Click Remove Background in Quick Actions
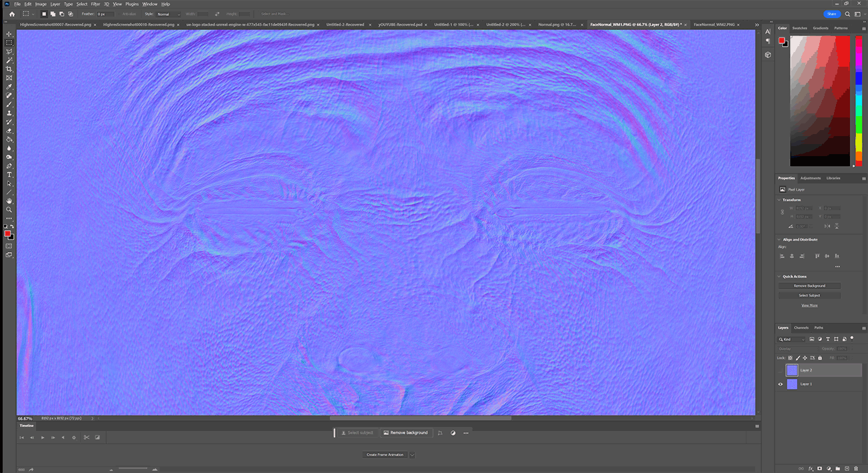The height and width of the screenshot is (473, 868). 809,286
